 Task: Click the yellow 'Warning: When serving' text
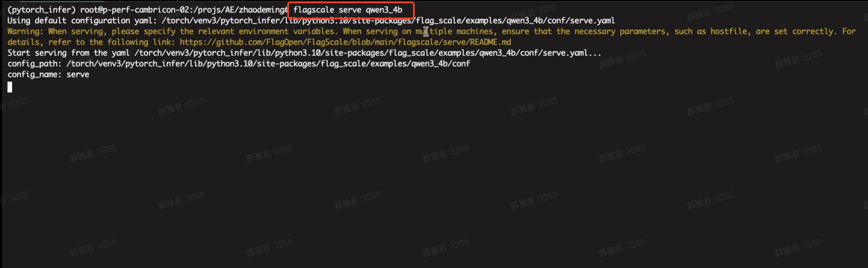pos(55,31)
